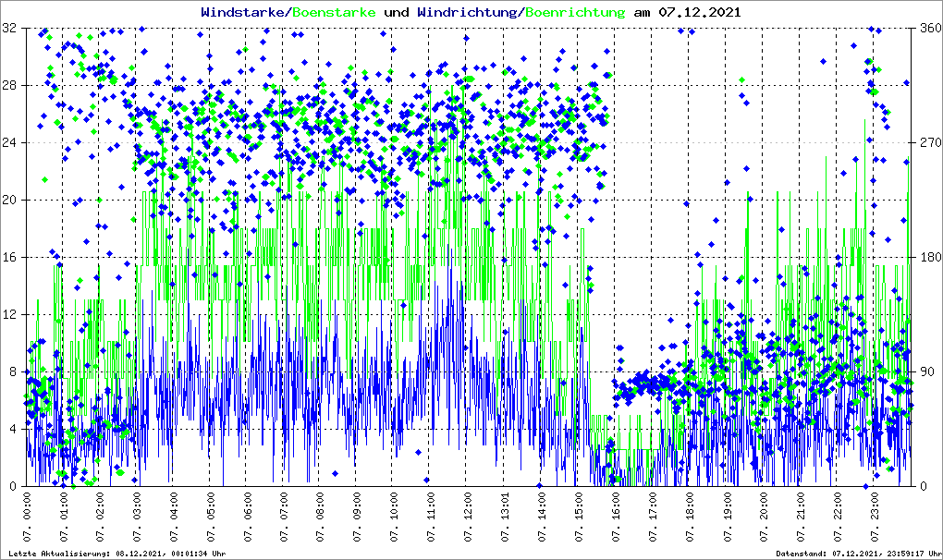The width and height of the screenshot is (943, 560).
Task: Click the 270 label on right axis
Action: (928, 143)
